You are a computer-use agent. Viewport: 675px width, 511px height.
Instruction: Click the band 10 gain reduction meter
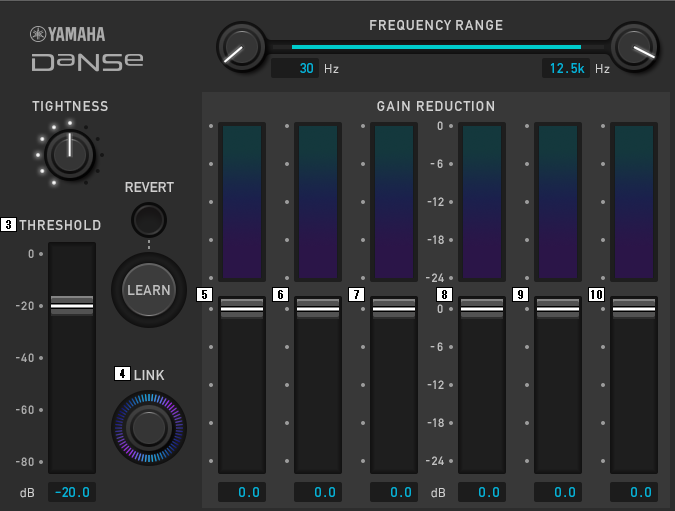(634, 202)
